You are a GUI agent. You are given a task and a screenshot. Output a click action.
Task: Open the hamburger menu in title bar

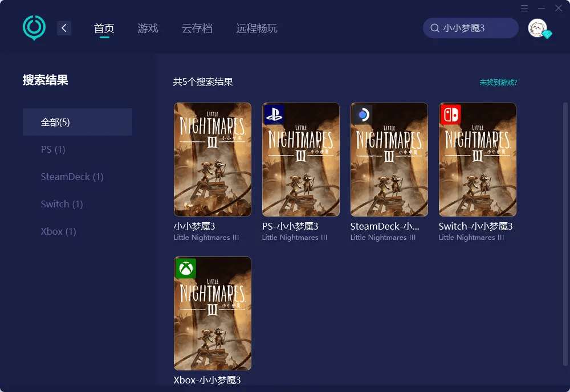(x=524, y=8)
